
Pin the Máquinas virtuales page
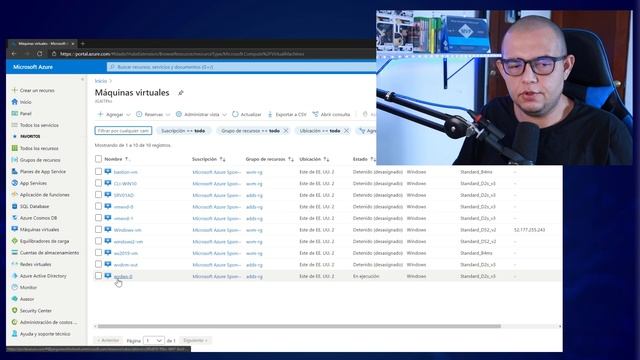click(180, 93)
